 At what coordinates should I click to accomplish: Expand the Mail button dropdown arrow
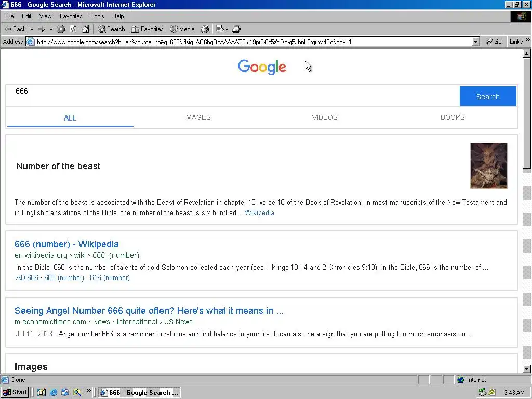tap(227, 29)
